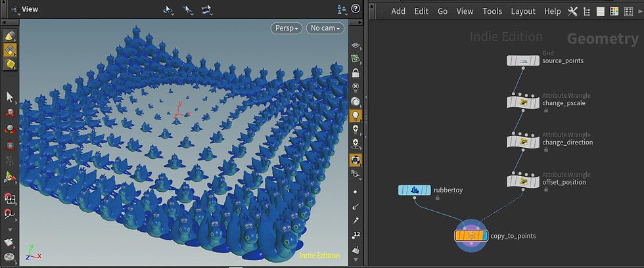Expand network toolbar overflow arrow
The image size is (644, 268).
(640, 11)
